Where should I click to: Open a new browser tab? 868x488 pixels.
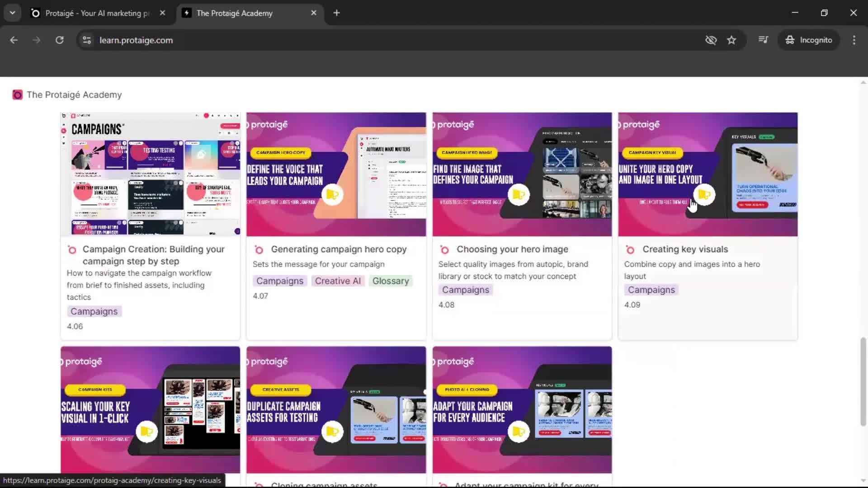click(336, 13)
